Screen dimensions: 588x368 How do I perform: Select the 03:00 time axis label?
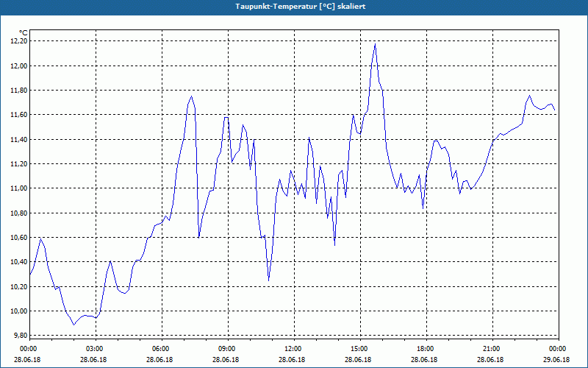(96, 348)
